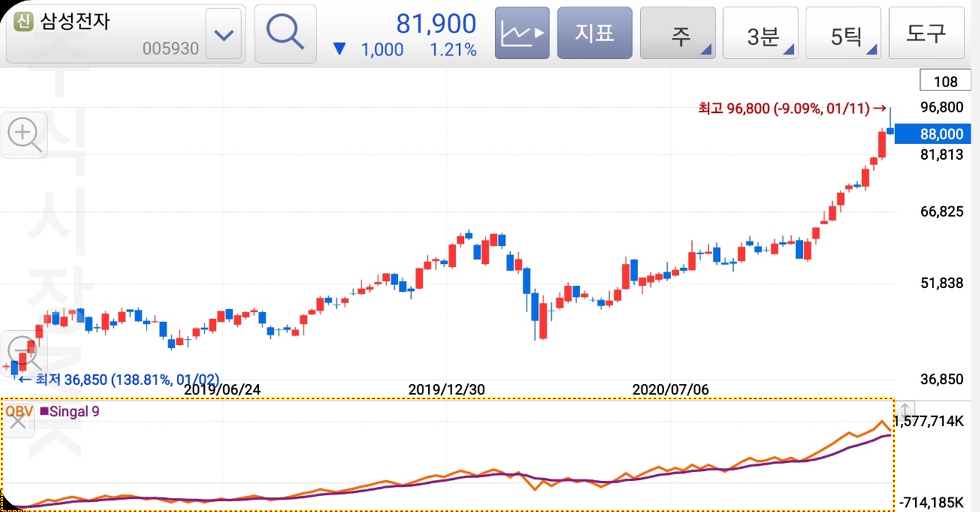980x512 pixels.
Task: Zoom out with the minus magnifier icon
Action: (x=24, y=352)
